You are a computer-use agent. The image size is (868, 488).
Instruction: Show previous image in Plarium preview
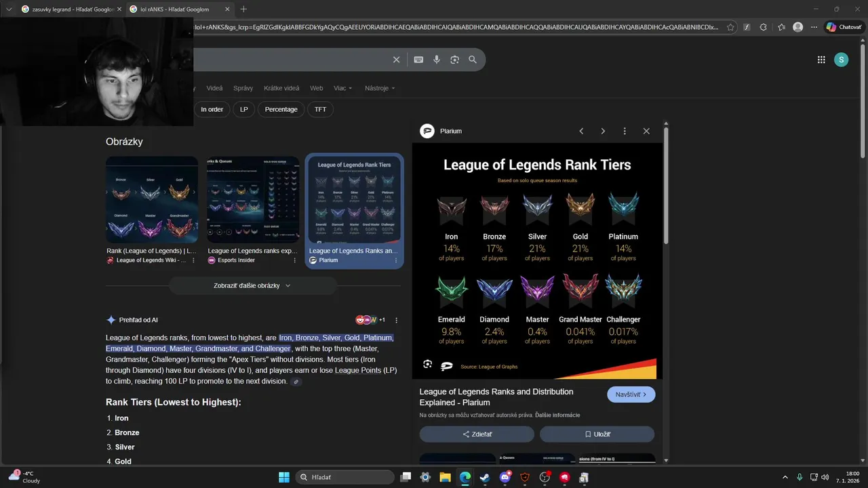point(581,131)
